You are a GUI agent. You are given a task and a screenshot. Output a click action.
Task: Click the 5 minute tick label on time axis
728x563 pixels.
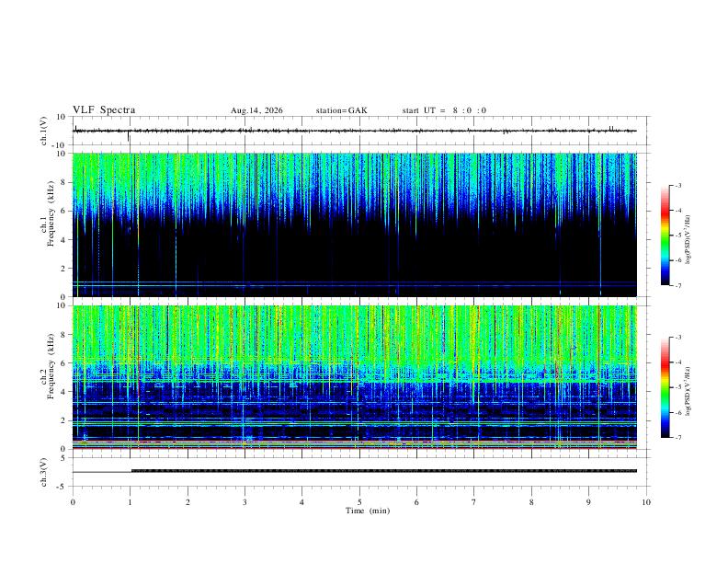359,502
